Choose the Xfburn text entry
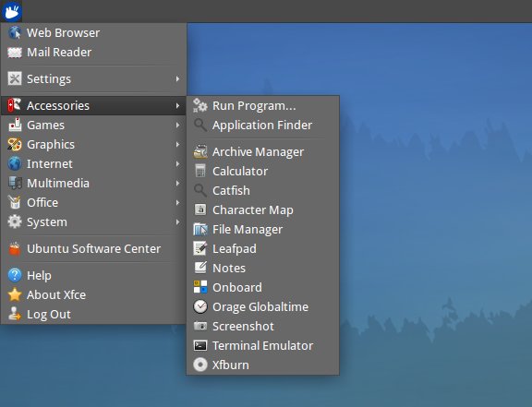The height and width of the screenshot is (407, 532). point(230,365)
